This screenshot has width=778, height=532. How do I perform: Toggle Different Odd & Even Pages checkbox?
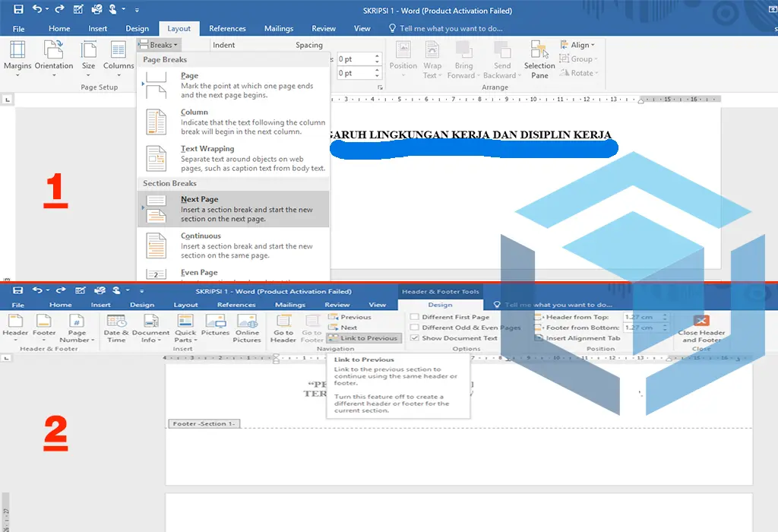point(414,327)
